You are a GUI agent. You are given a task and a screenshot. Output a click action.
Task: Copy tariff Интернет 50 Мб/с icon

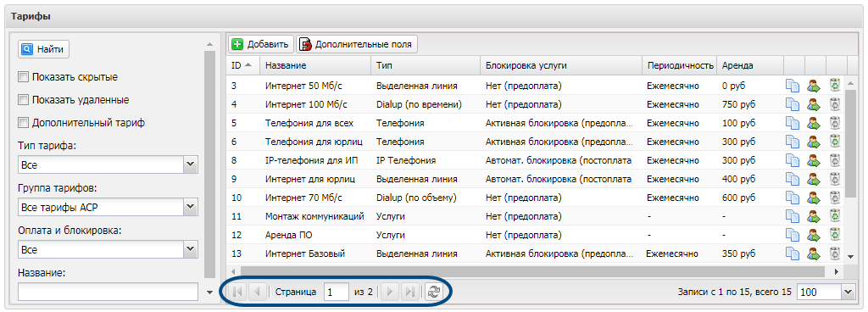pos(793,86)
